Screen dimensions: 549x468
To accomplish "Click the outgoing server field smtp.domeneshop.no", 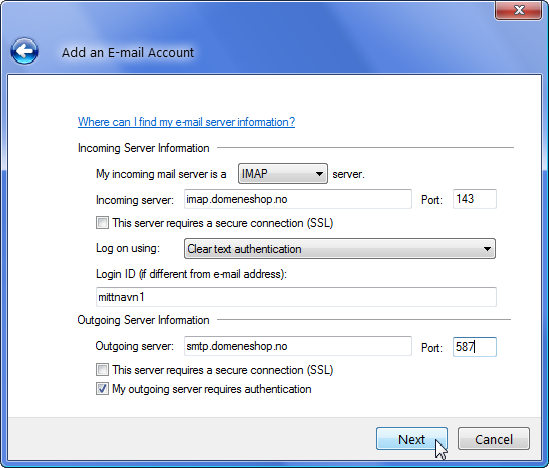I will (298, 346).
